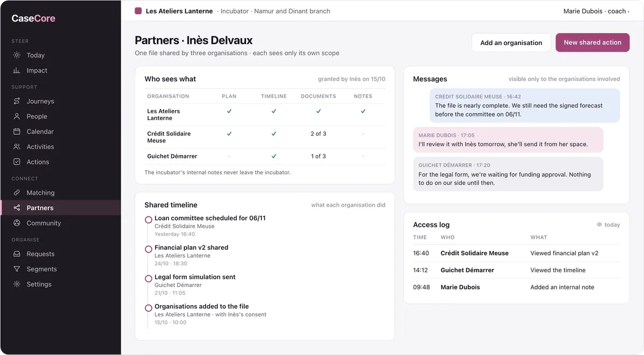The image size is (644, 355).
Task: Toggle Crédit Solidaire Meuse Plan checkmark
Action: point(229,134)
